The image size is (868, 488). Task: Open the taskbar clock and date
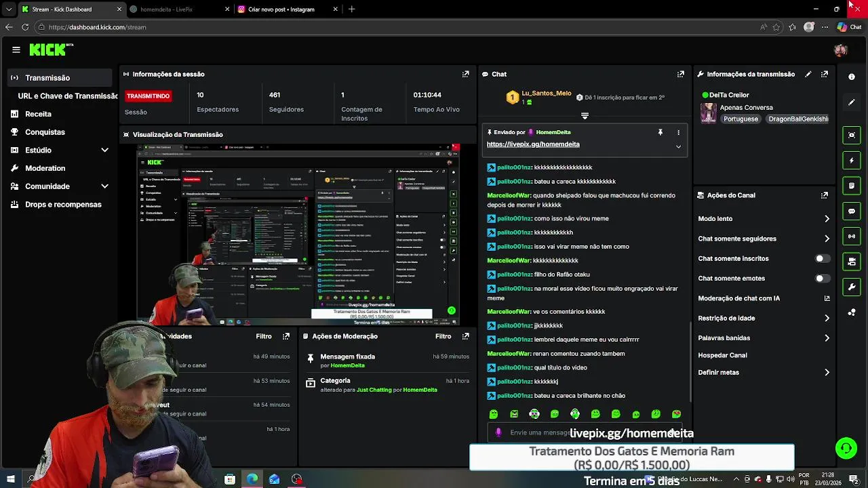pyautogui.click(x=828, y=479)
